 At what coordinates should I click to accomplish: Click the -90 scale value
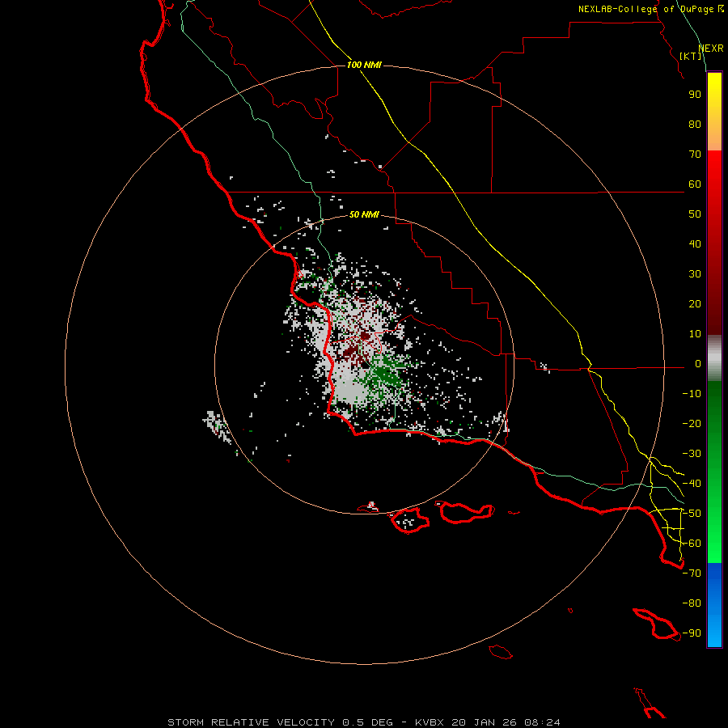pos(692,633)
